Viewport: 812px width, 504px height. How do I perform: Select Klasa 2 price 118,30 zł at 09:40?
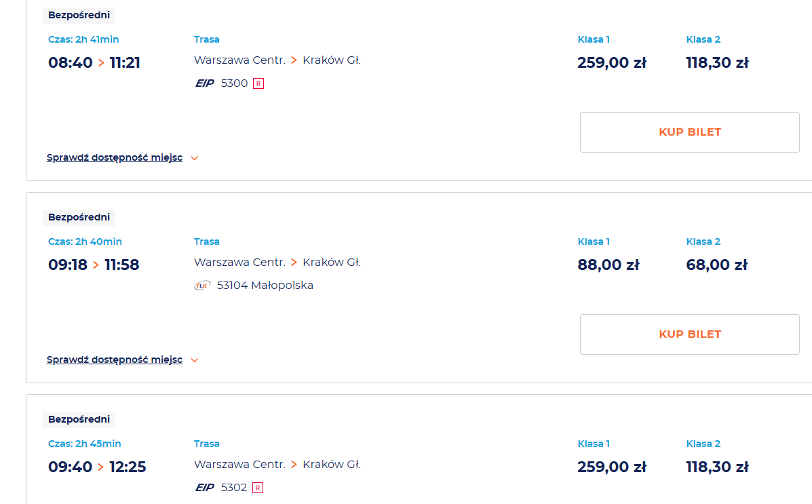(717, 467)
